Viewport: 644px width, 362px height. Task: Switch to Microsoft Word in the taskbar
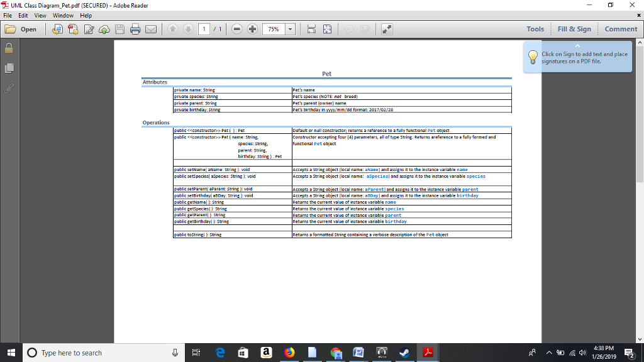click(358, 353)
